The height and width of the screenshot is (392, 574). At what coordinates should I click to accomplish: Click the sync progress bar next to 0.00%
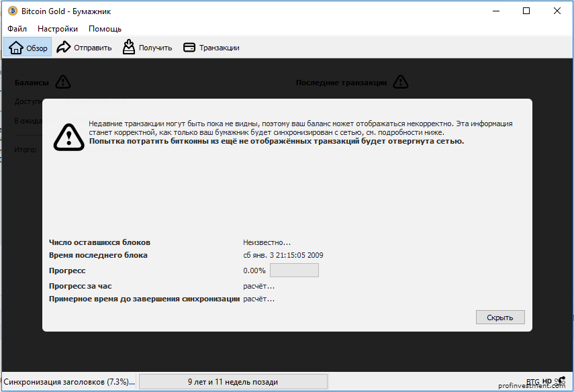tap(294, 271)
